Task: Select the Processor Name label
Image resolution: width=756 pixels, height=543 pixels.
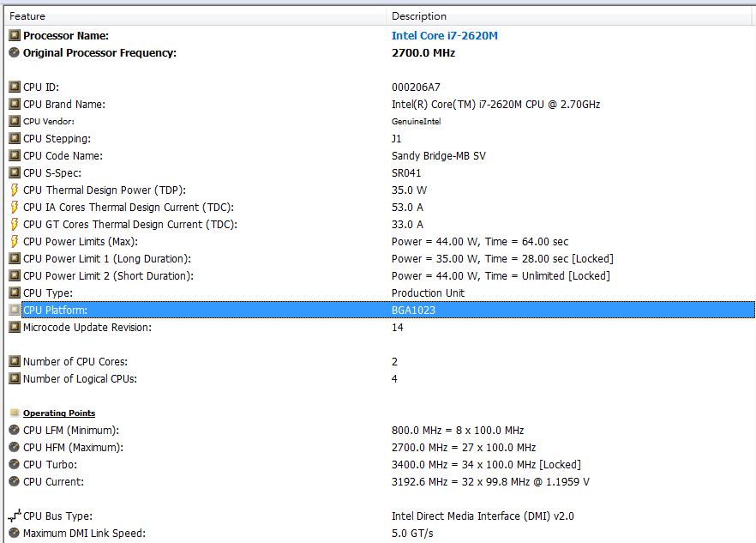Action: coord(66,36)
